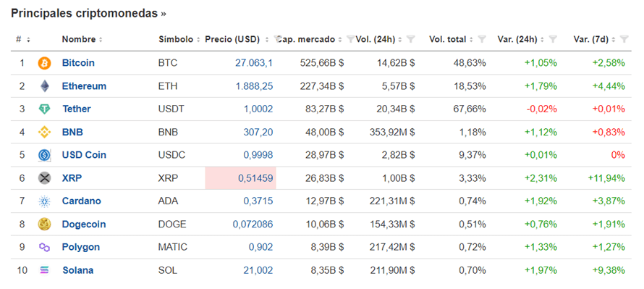Image resolution: width=644 pixels, height=289 pixels.
Task: Sort table by Vol. total header
Action: click(x=452, y=39)
